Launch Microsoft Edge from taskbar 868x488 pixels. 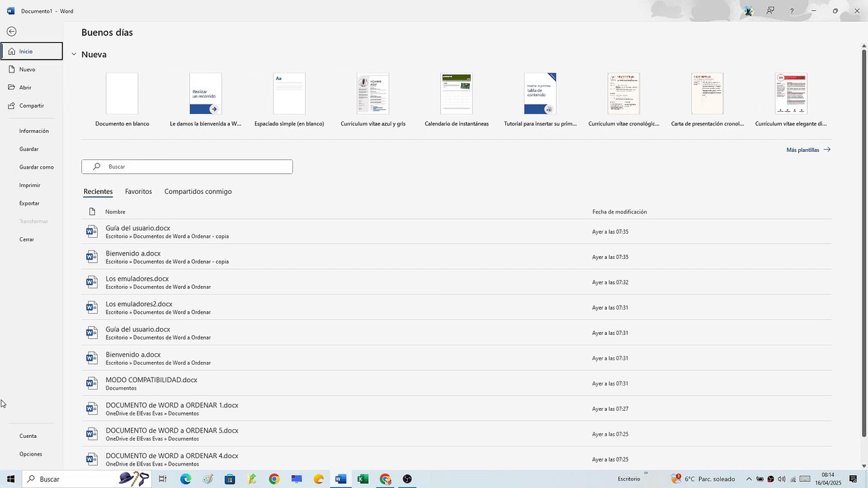[185, 479]
